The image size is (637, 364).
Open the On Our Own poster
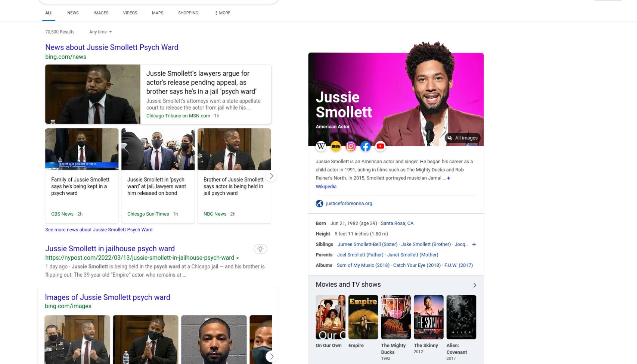coord(330,317)
